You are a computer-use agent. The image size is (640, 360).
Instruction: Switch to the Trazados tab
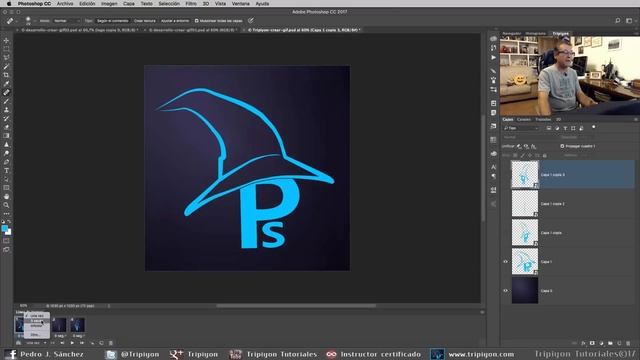coord(543,120)
